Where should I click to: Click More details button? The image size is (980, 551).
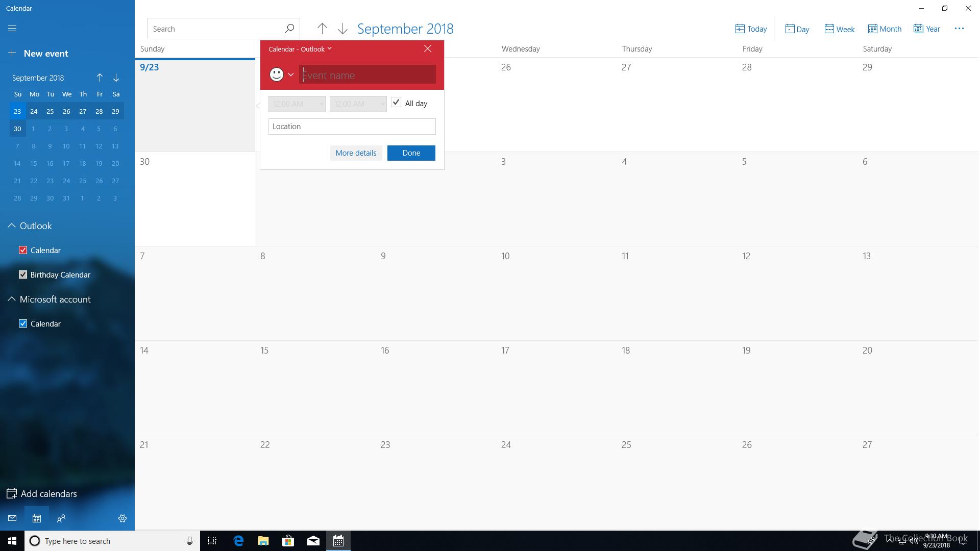pyautogui.click(x=356, y=153)
